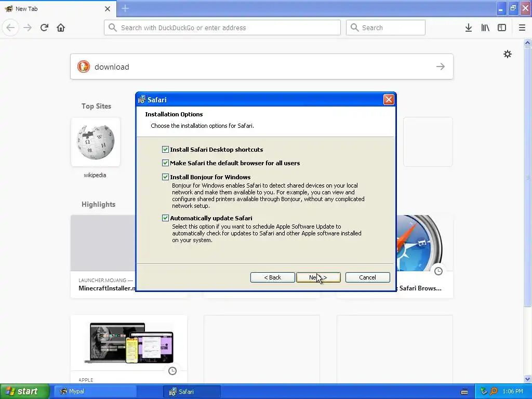Open the Apple highlight thumbnail
This screenshot has height=399, width=532.
coord(129,343)
